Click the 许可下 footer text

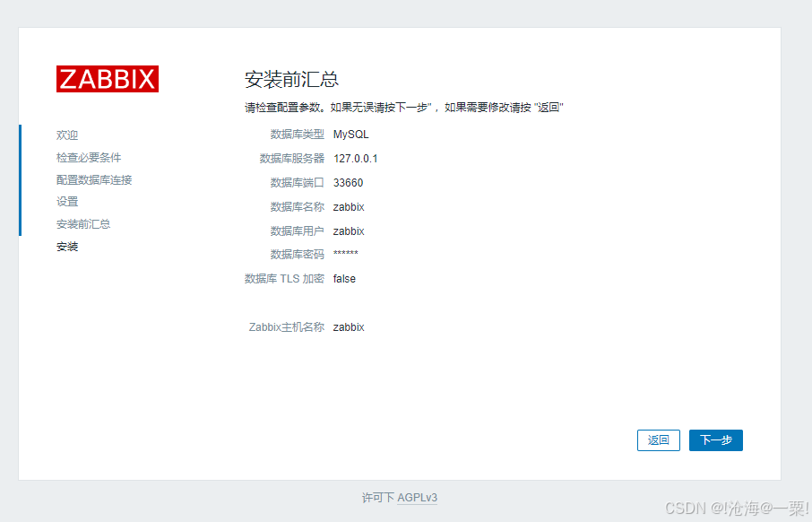point(377,498)
